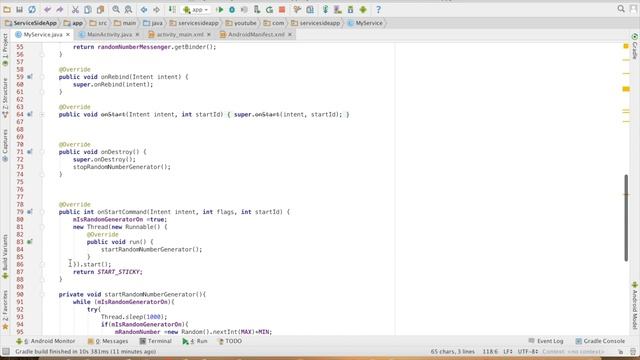The height and width of the screenshot is (360, 640).
Task: Open Find with the magnifier icon
Action: point(116,9)
